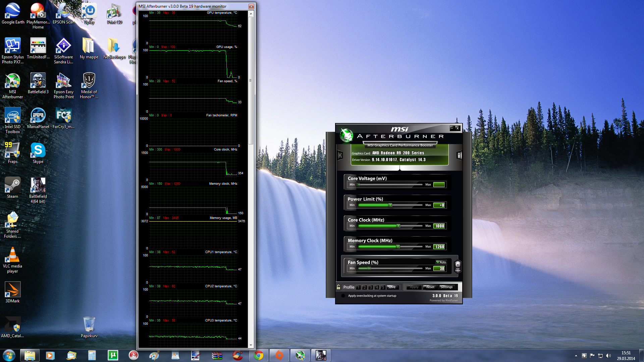This screenshot has height=362, width=644.
Task: Select profile slot 2
Action: (x=365, y=287)
